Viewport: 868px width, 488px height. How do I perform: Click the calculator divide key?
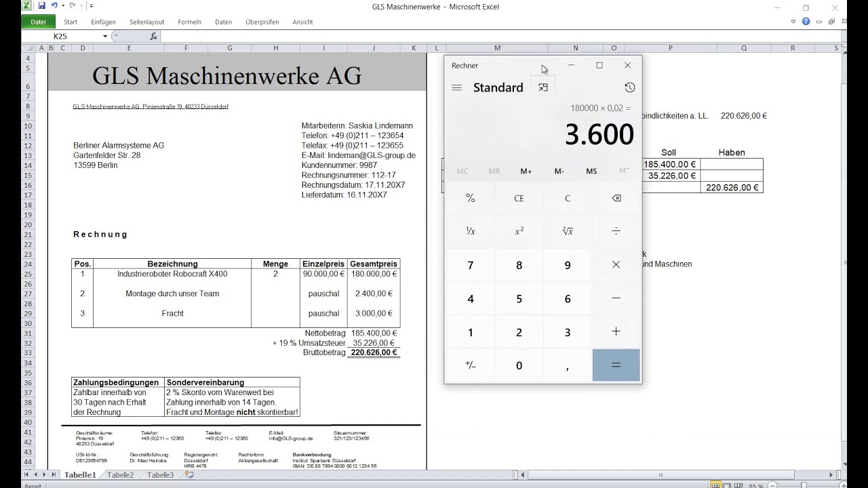[616, 231]
